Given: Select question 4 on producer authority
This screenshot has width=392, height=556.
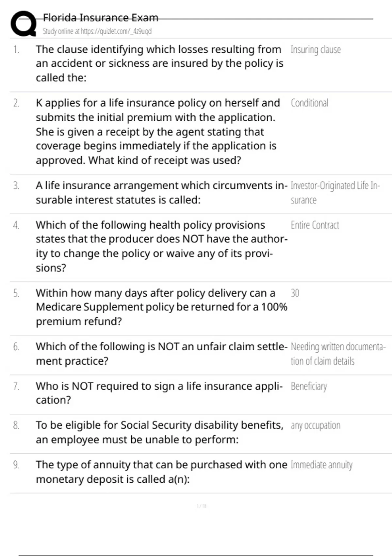Looking at the screenshot, I should pyautogui.click(x=161, y=246).
